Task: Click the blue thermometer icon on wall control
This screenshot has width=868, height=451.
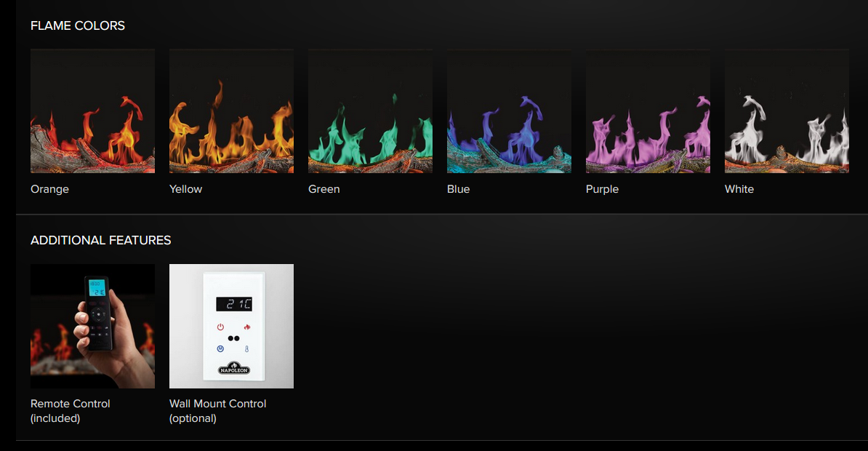Action: pyautogui.click(x=247, y=349)
